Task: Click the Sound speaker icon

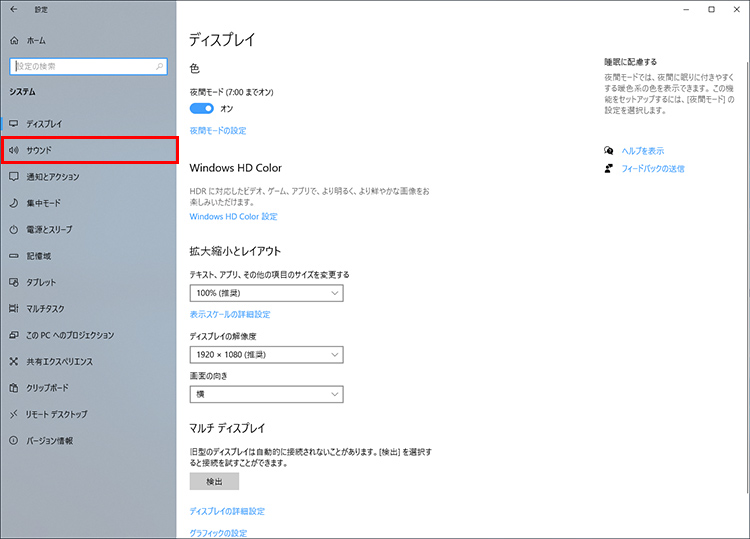Action: 14,150
